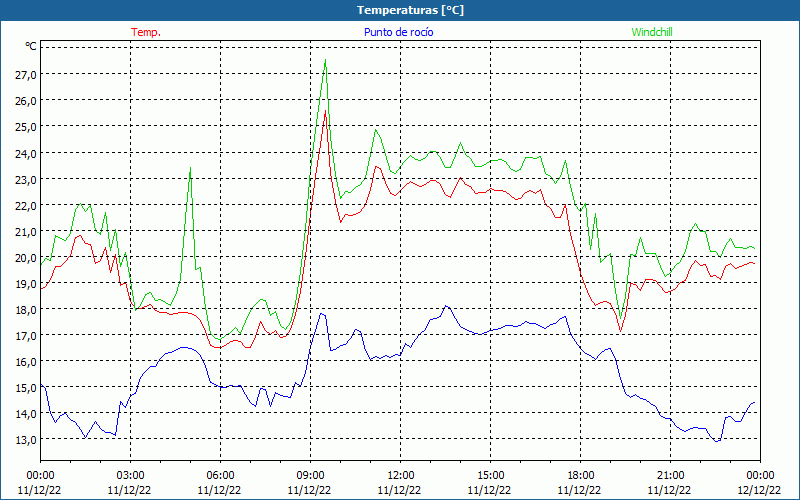Click the 26,0 y-axis value

[26, 101]
